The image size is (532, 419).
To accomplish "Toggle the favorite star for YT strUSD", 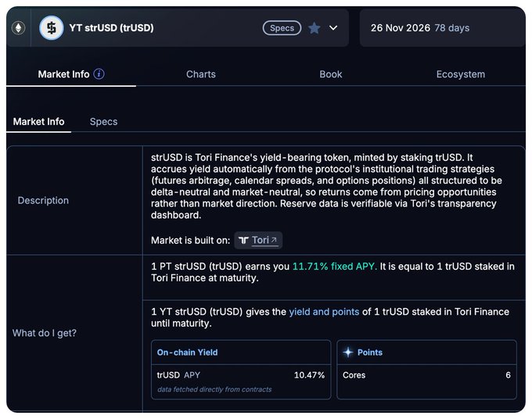I will click(x=315, y=28).
